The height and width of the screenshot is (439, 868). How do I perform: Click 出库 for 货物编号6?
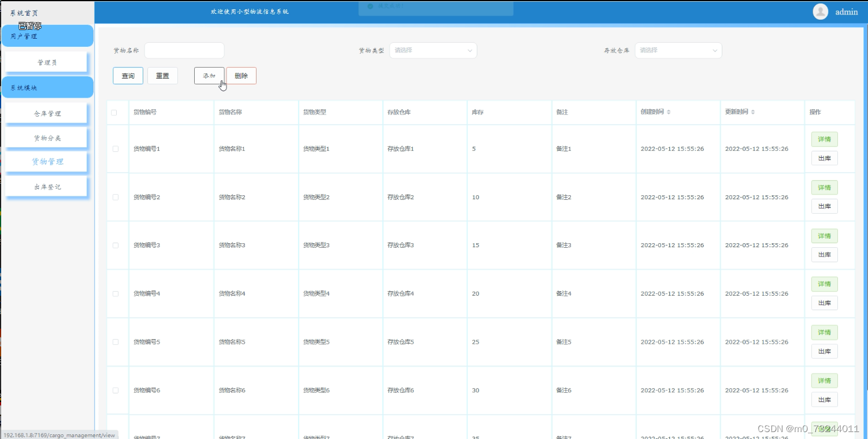tap(824, 400)
